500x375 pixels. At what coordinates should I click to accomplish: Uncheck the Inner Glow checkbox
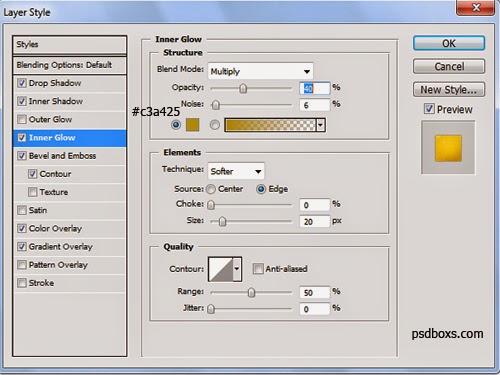click(22, 137)
